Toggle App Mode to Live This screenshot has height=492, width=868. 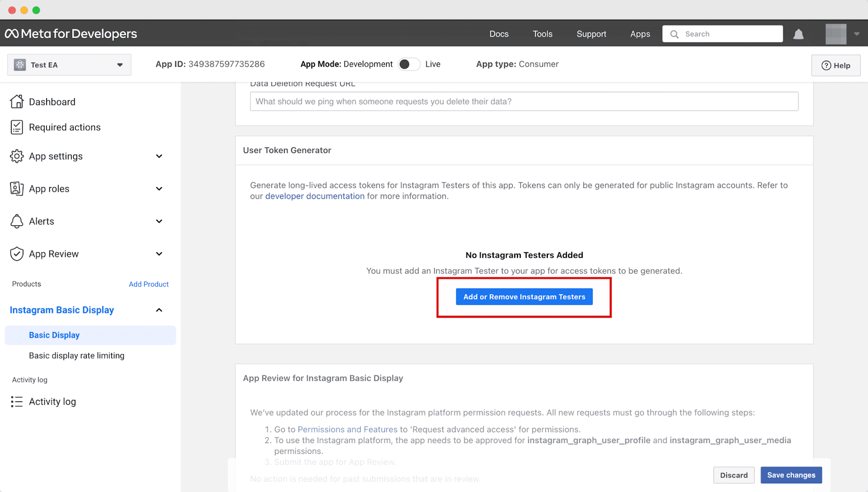tap(409, 64)
